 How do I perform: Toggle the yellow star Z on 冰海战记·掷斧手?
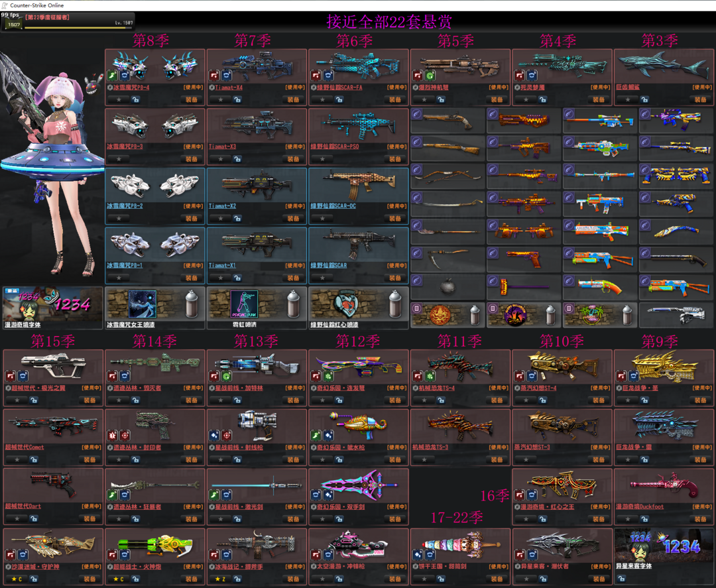click(x=221, y=579)
